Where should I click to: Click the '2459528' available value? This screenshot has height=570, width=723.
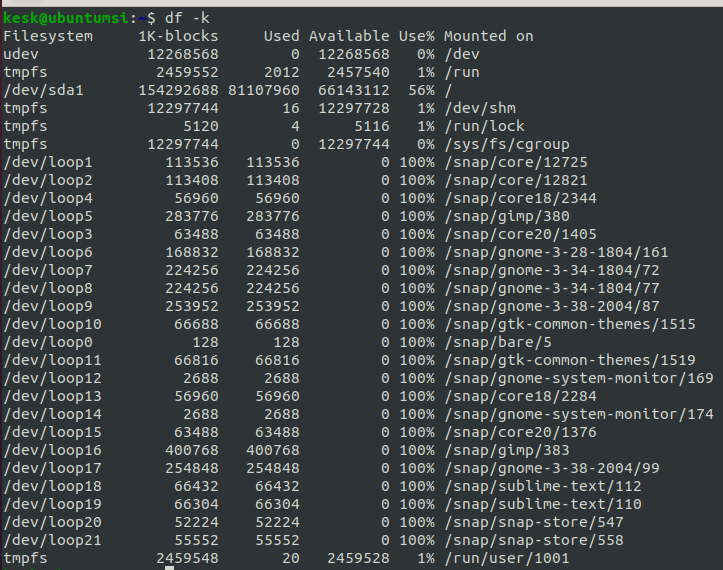pos(358,558)
